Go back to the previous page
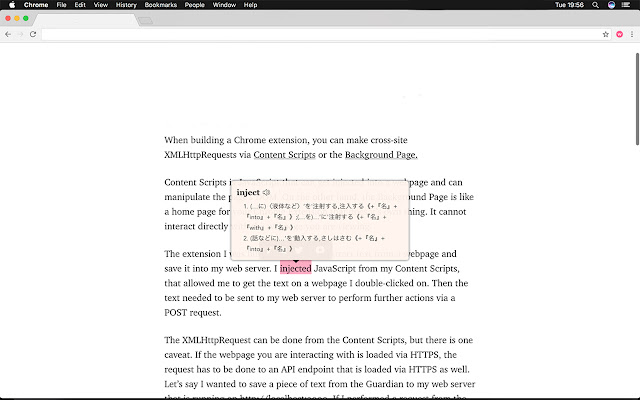Screen dimensions: 640x400 click(x=8, y=34)
